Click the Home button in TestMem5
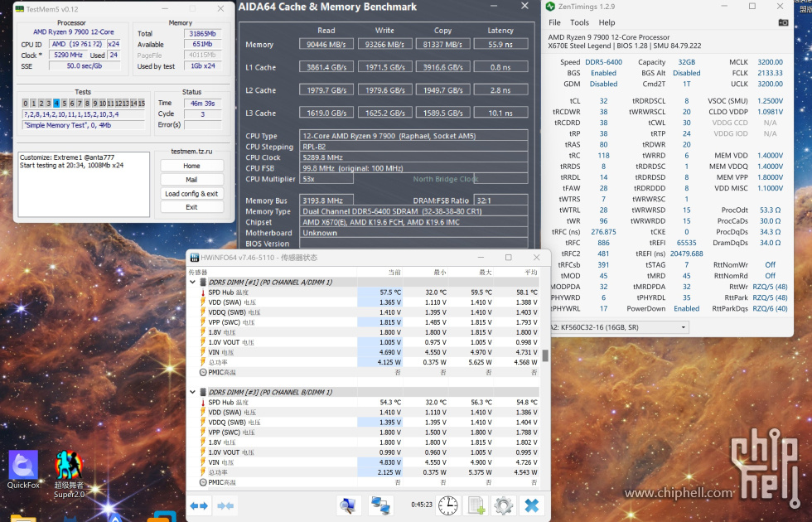The height and width of the screenshot is (522, 812). (191, 166)
